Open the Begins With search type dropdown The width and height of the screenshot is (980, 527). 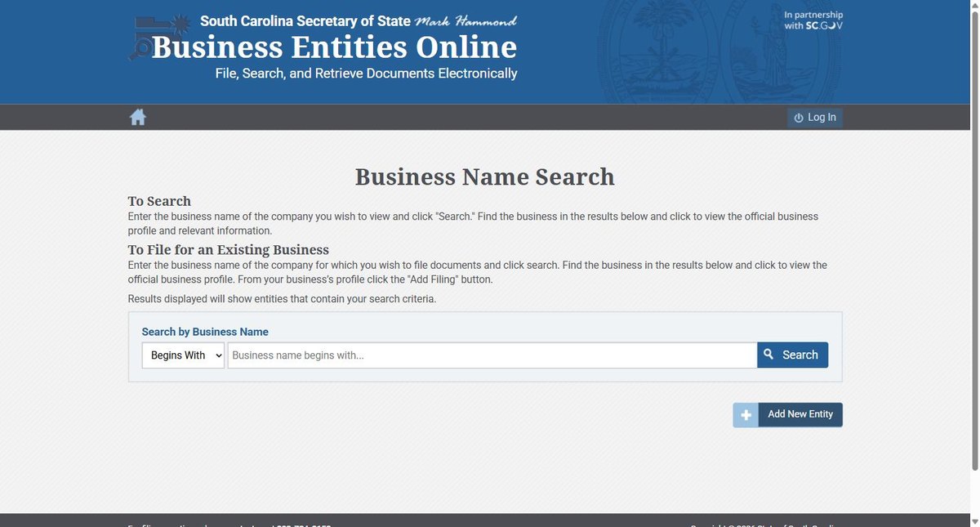tap(183, 355)
